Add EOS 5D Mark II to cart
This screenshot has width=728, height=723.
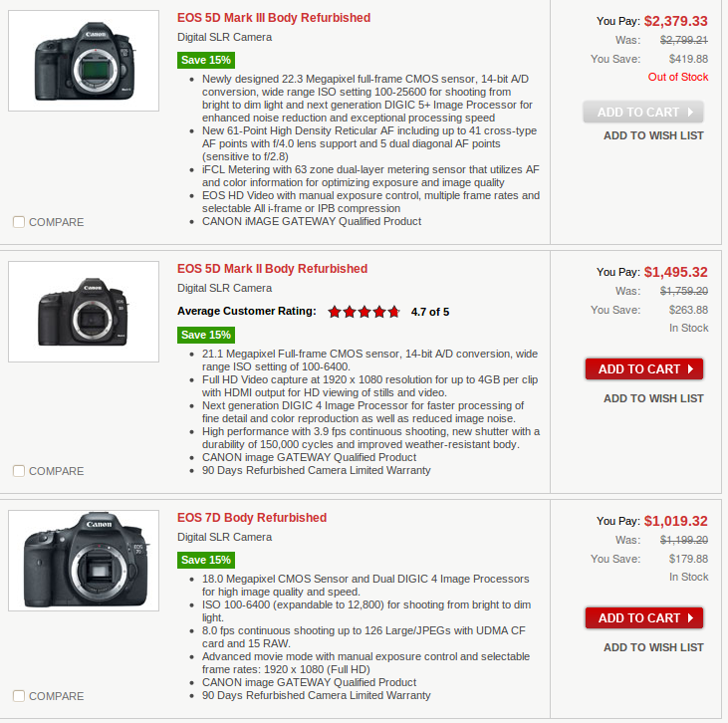point(643,369)
